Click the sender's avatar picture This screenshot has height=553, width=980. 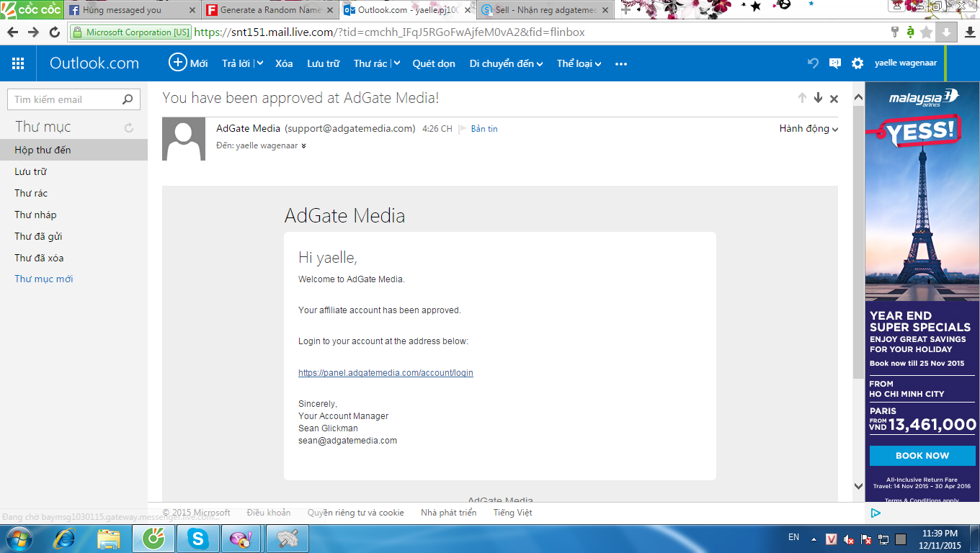click(x=184, y=138)
